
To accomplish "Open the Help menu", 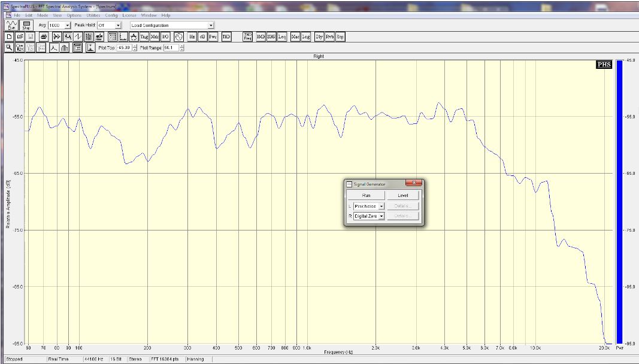I will (x=165, y=16).
